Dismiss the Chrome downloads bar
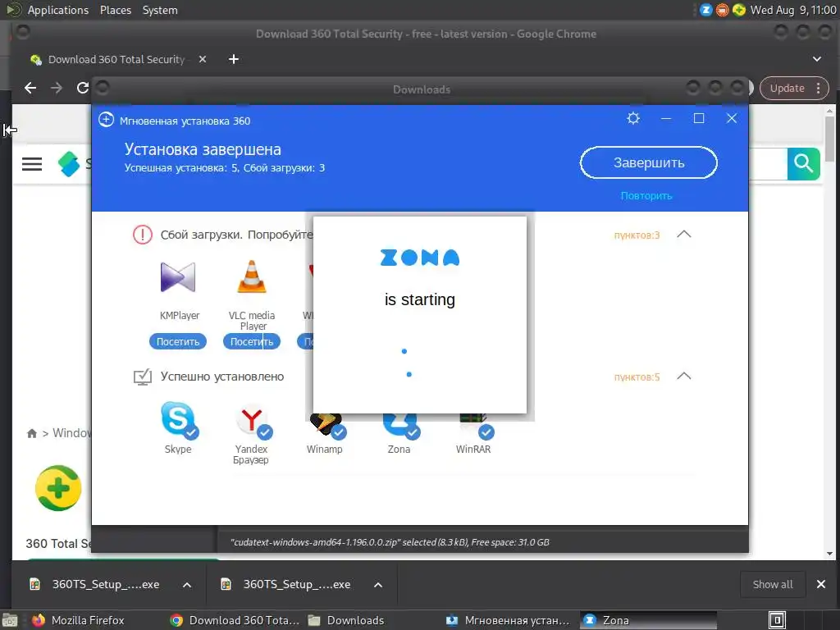Viewport: 840px width, 630px height. pos(820,584)
